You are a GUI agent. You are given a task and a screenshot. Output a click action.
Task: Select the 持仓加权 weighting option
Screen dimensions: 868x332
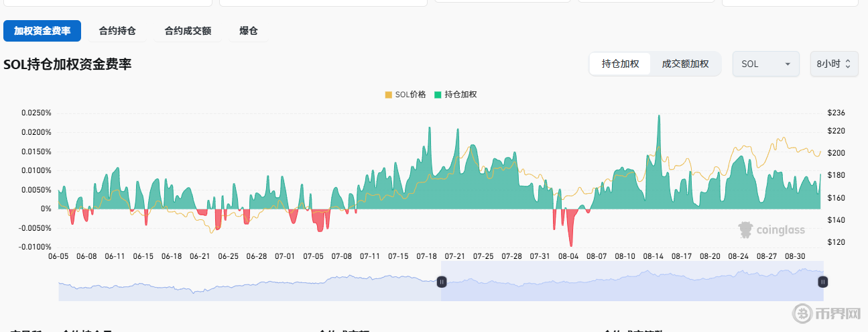point(620,64)
